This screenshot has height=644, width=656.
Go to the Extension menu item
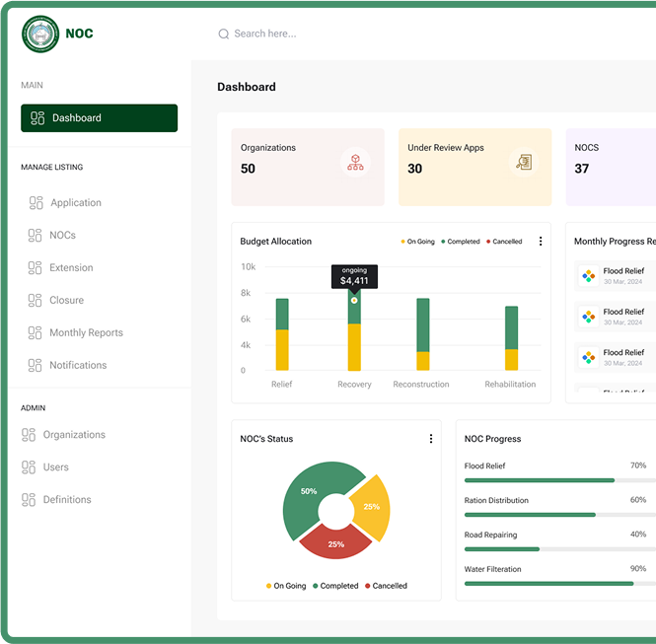[x=71, y=268]
